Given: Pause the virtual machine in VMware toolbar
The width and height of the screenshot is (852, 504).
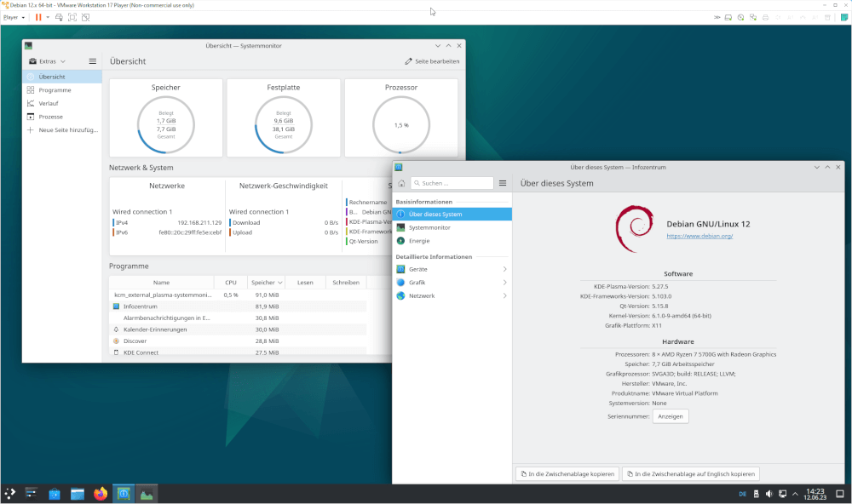Looking at the screenshot, I should click(x=38, y=17).
